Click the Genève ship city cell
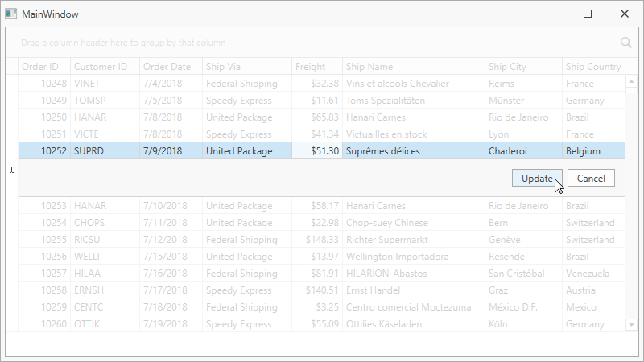 coord(524,240)
